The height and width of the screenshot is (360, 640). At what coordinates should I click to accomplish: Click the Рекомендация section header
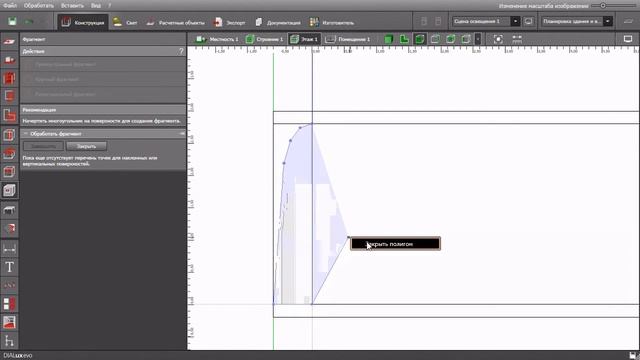pyautogui.click(x=103, y=110)
